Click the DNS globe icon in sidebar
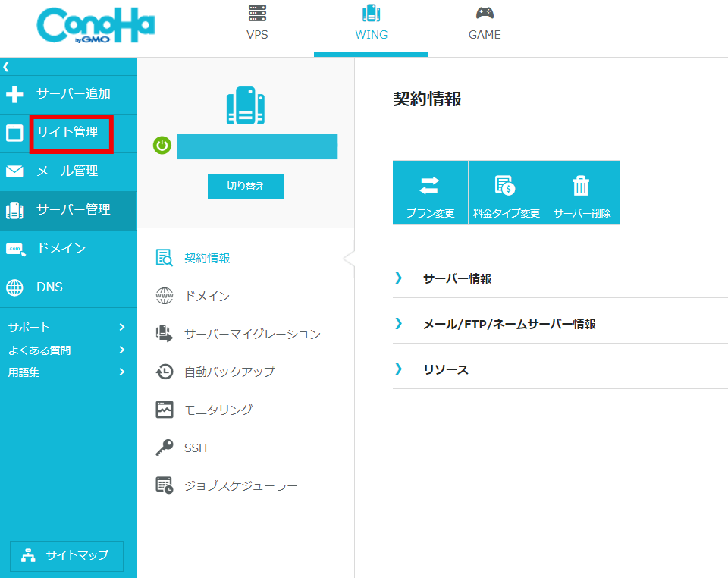 [14, 287]
